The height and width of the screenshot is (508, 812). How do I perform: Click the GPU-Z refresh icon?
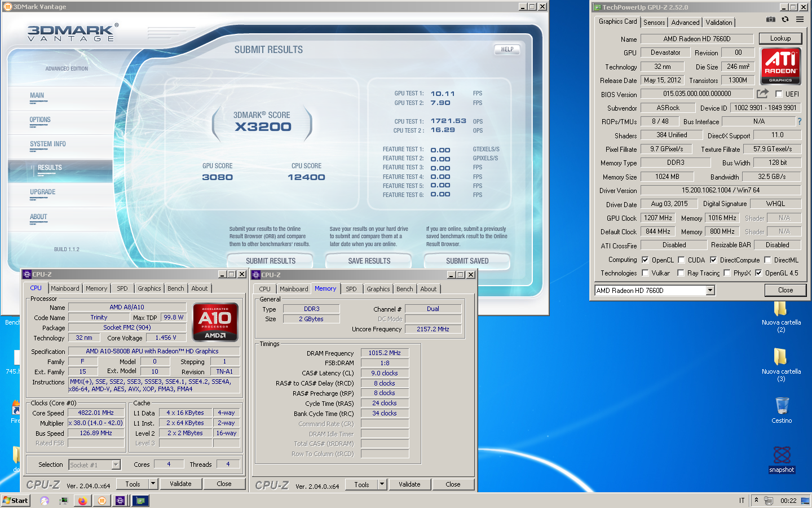coord(785,19)
